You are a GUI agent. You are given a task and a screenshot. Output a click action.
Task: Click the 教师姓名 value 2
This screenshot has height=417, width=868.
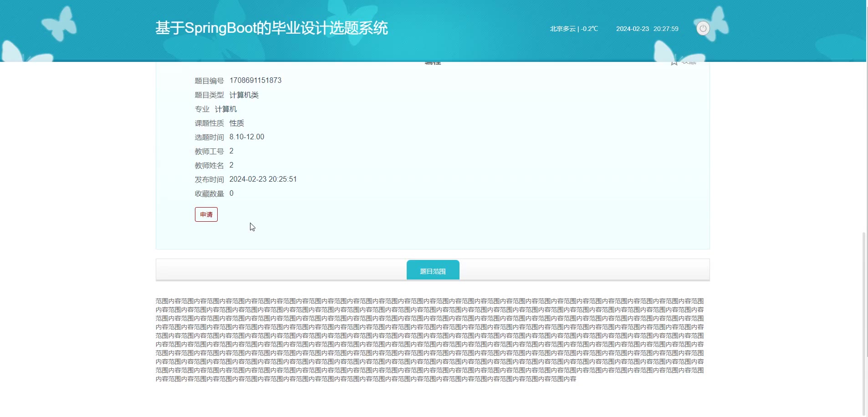pos(231,165)
